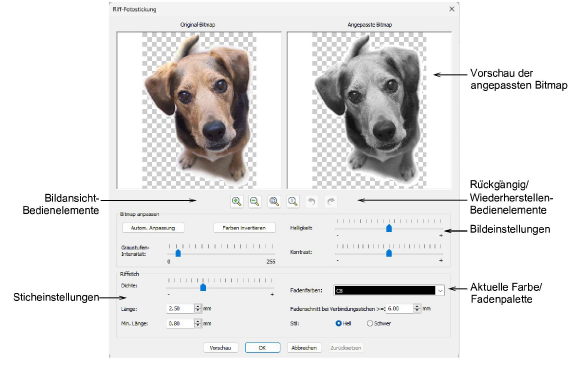Select the Schwer style radio button
Image resolution: width=576 pixels, height=371 pixels.
pyautogui.click(x=370, y=323)
